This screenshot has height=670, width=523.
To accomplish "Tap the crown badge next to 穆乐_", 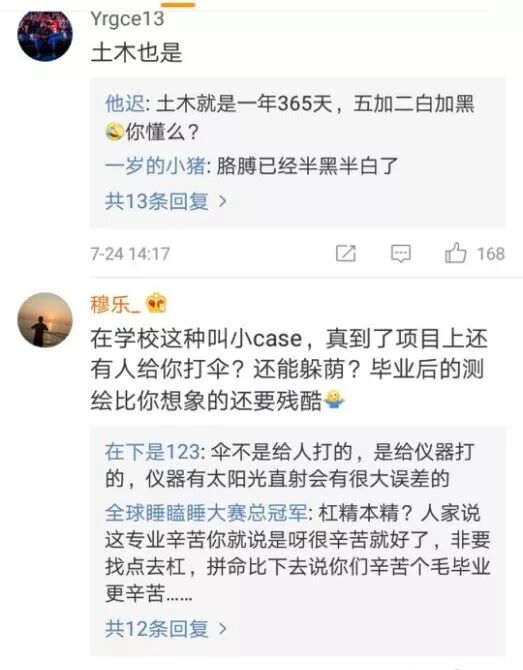I will click(x=156, y=304).
